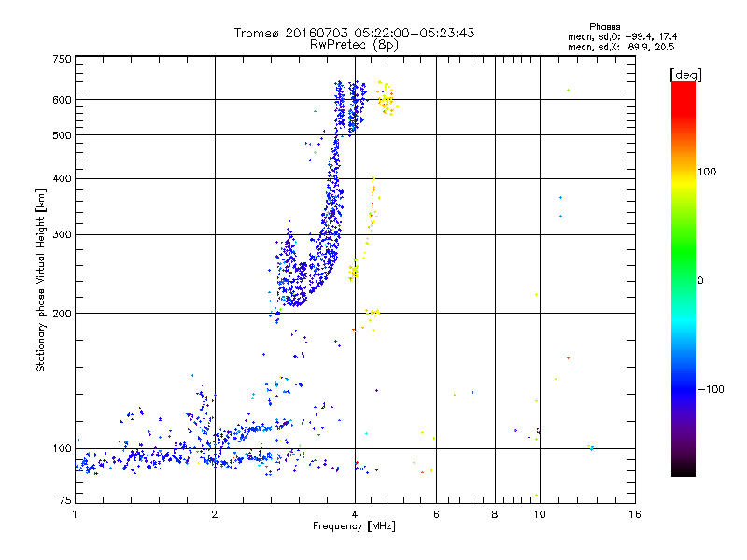This screenshot has width=747, height=560.
Task: Click the "mean, sd,X: 89.9, 20.5" line
Action: click(621, 47)
